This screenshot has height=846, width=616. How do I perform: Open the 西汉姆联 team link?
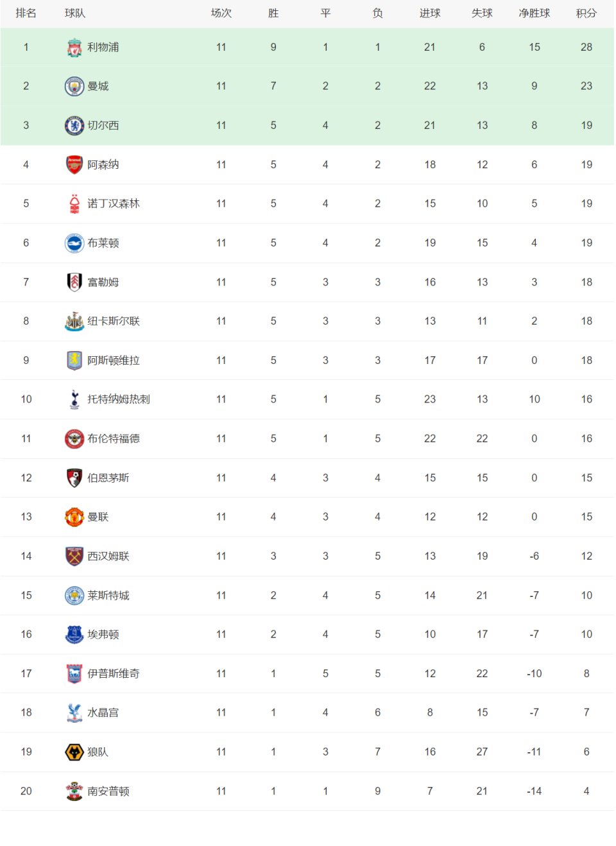(x=108, y=556)
